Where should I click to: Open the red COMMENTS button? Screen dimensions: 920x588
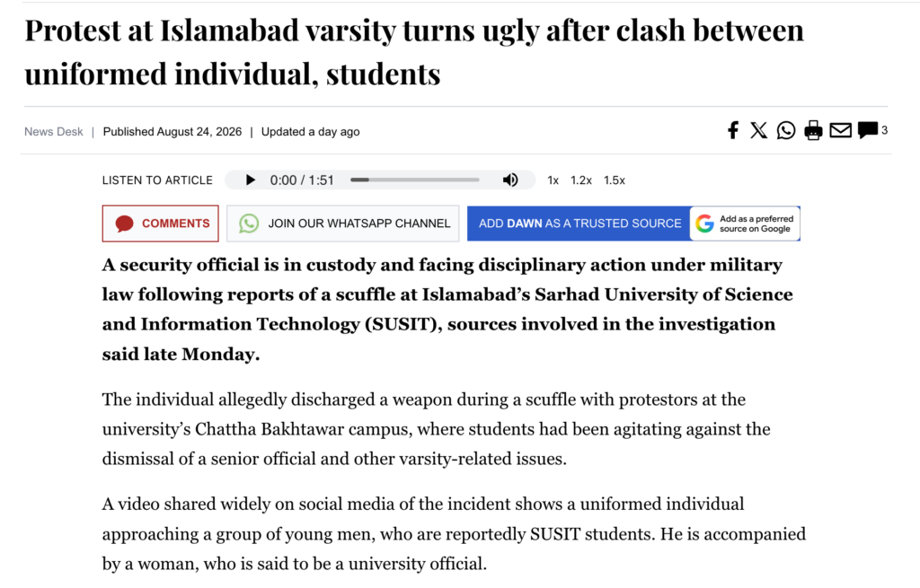coord(160,224)
